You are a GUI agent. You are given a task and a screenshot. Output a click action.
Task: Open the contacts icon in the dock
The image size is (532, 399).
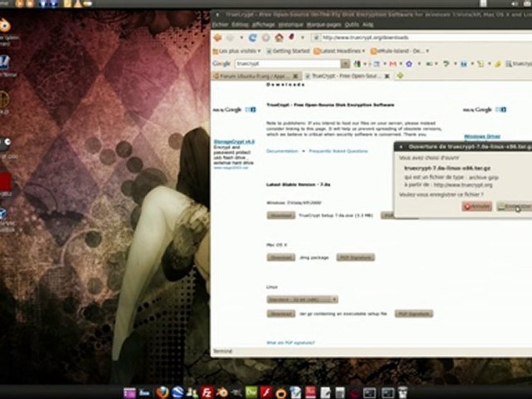192,392
